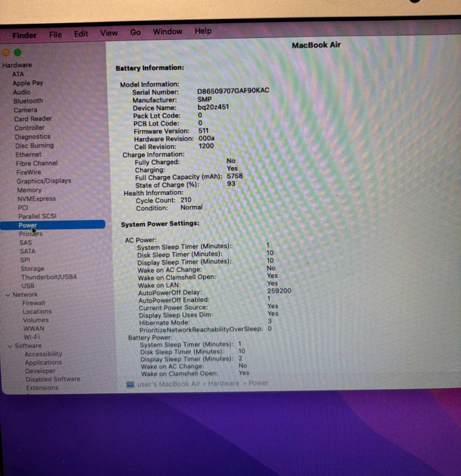
Task: Select PCI in the sidebar
Action: click(x=23, y=207)
